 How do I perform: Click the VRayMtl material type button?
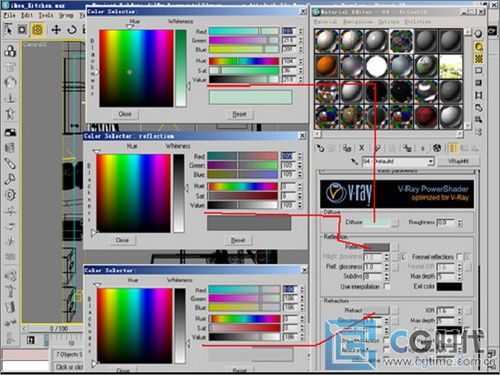tap(458, 161)
